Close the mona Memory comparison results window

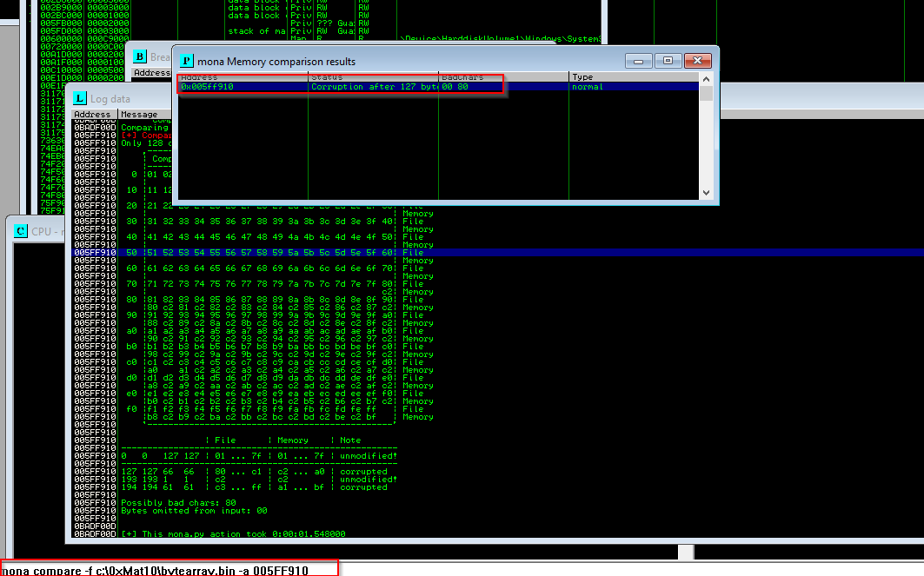[x=697, y=61]
